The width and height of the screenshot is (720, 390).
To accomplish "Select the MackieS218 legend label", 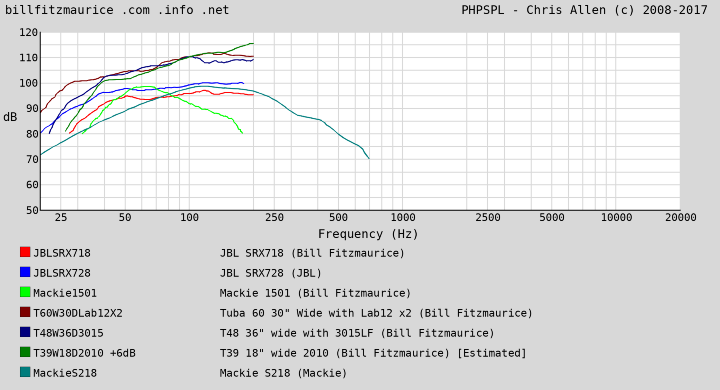I will click(x=65, y=373).
